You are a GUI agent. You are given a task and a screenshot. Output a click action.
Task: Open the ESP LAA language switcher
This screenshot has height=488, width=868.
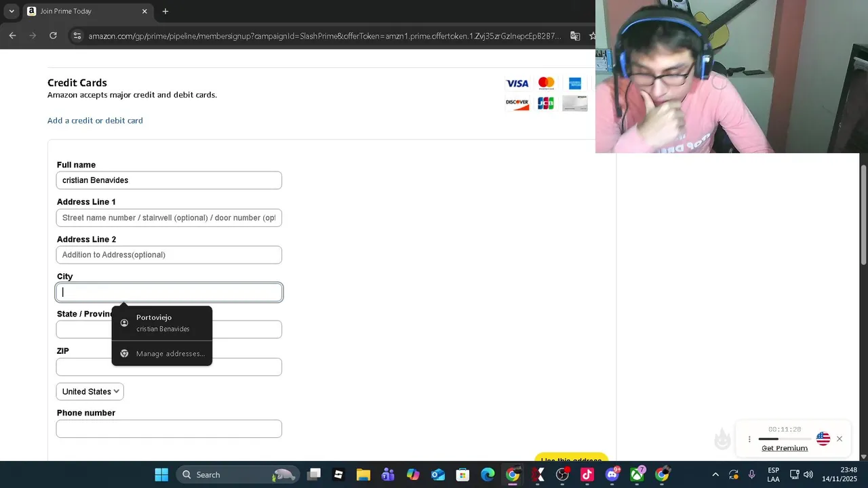[773, 474]
